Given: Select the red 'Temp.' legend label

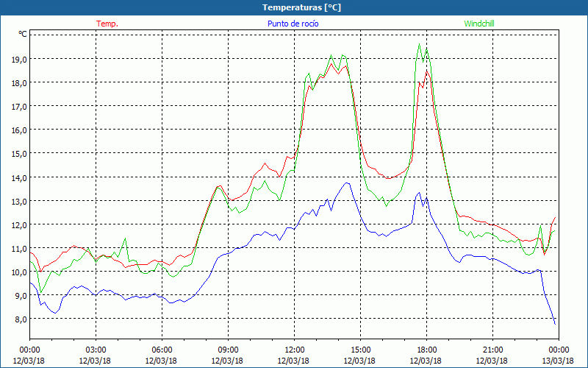Looking at the screenshot, I should pos(107,24).
